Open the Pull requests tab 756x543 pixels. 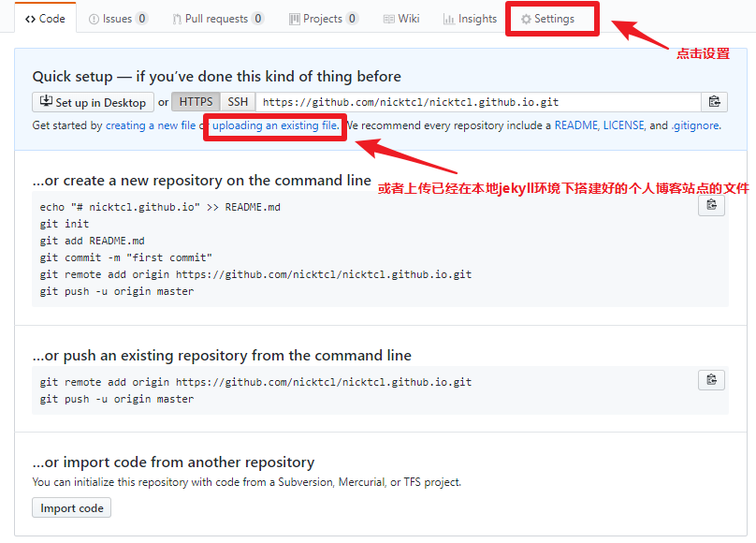click(218, 19)
